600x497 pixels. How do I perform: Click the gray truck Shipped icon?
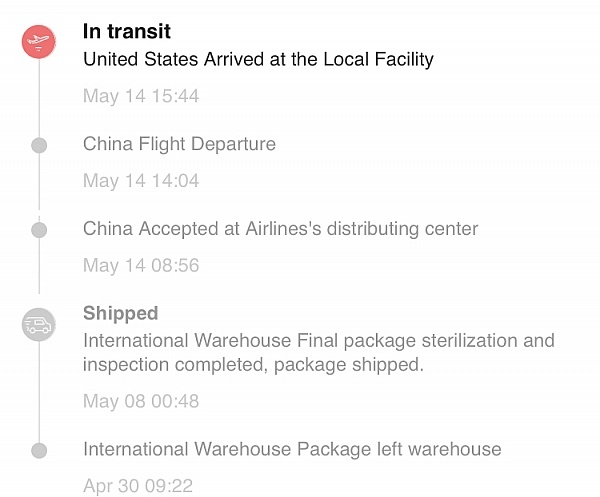39,324
